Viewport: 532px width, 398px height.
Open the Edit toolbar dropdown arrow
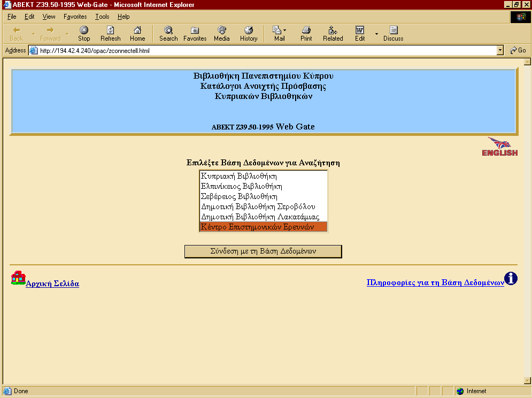[376, 34]
